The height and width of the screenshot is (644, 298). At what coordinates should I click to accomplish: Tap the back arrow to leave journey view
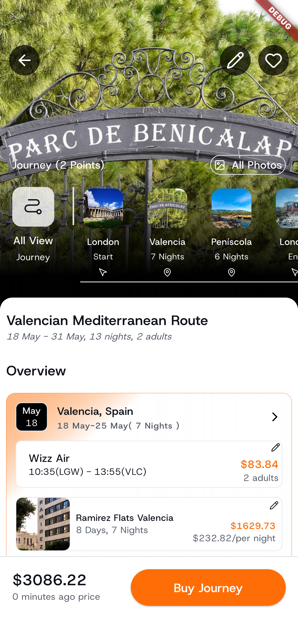click(x=24, y=60)
